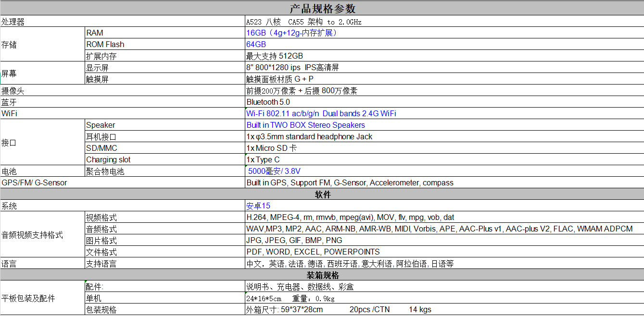
Task: Select the 产品规格参数 header cell
Action: (x=322, y=8)
